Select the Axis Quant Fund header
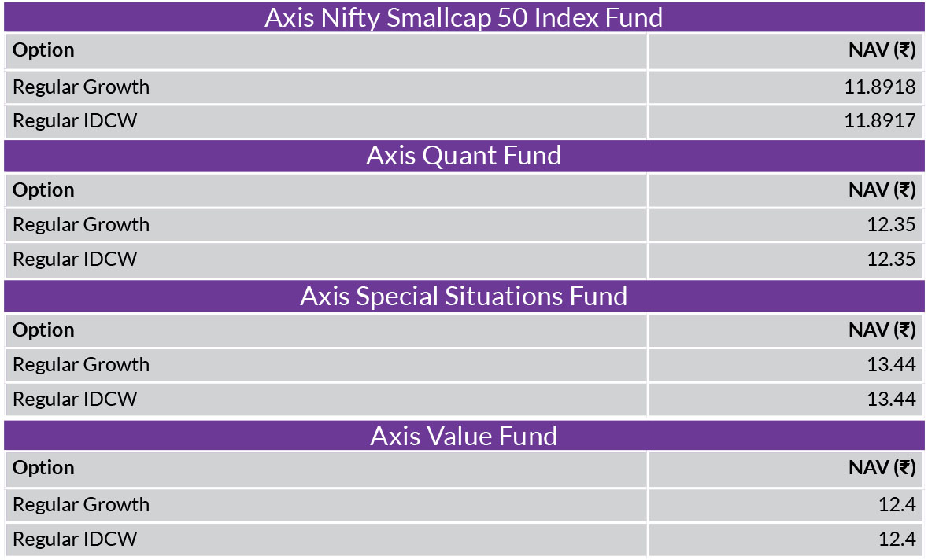Image resolution: width=928 pixels, height=560 pixels. pyautogui.click(x=464, y=156)
